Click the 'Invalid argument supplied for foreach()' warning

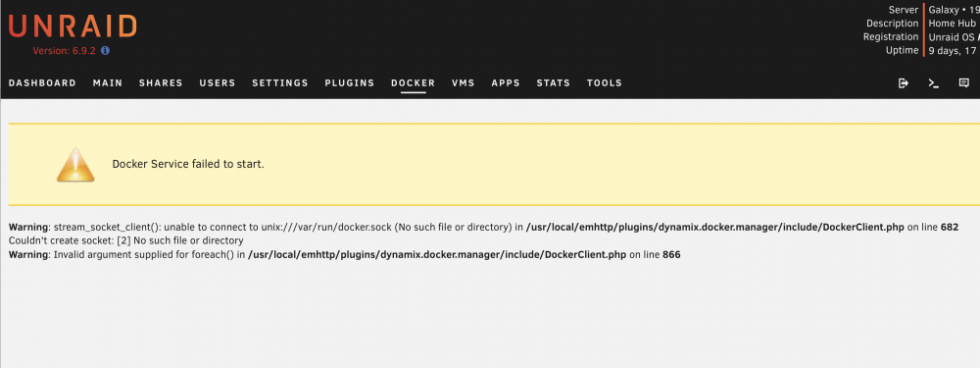tap(344, 255)
